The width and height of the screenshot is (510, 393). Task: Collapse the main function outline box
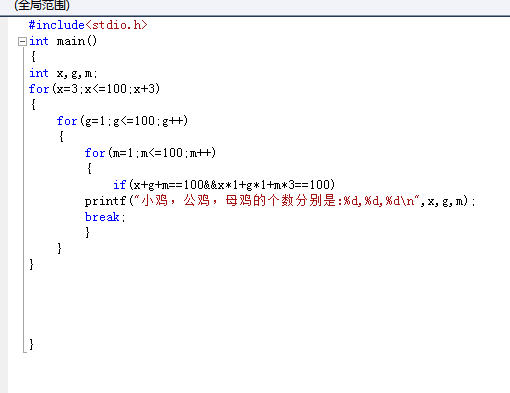click(22, 41)
